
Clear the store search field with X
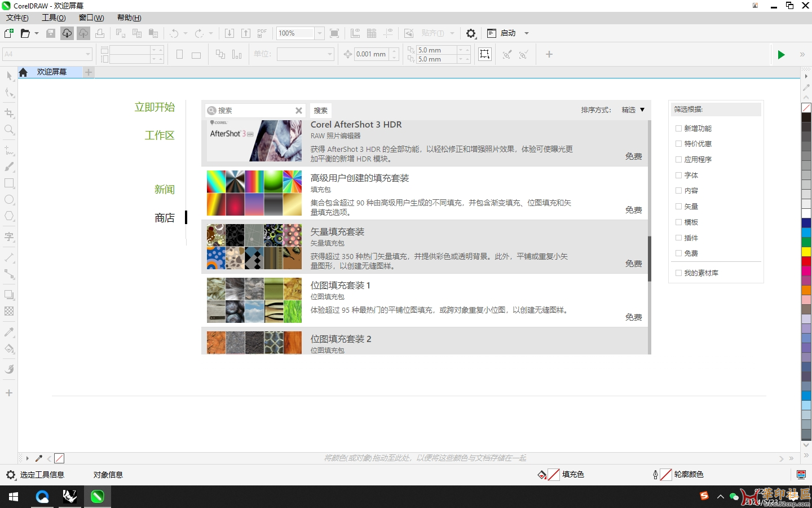coord(299,111)
